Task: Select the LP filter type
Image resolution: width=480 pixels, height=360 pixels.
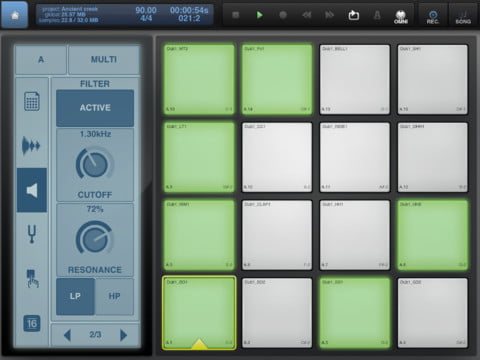Action: pyautogui.click(x=75, y=296)
